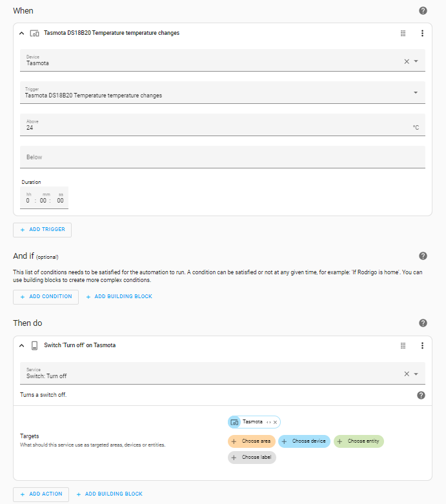Open help for the And if section
The image size is (446, 504).
423,256
